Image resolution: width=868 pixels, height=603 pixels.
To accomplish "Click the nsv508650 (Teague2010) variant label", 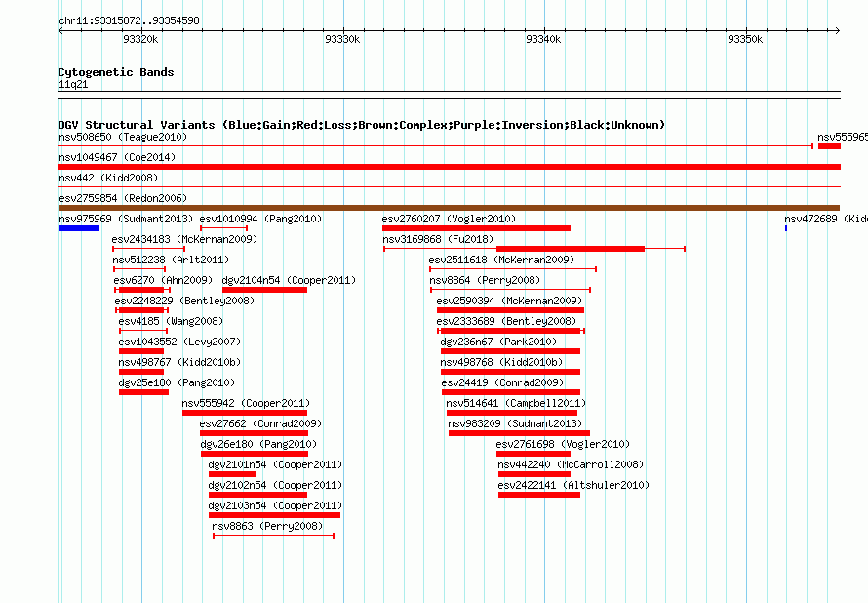I will 123,137.
